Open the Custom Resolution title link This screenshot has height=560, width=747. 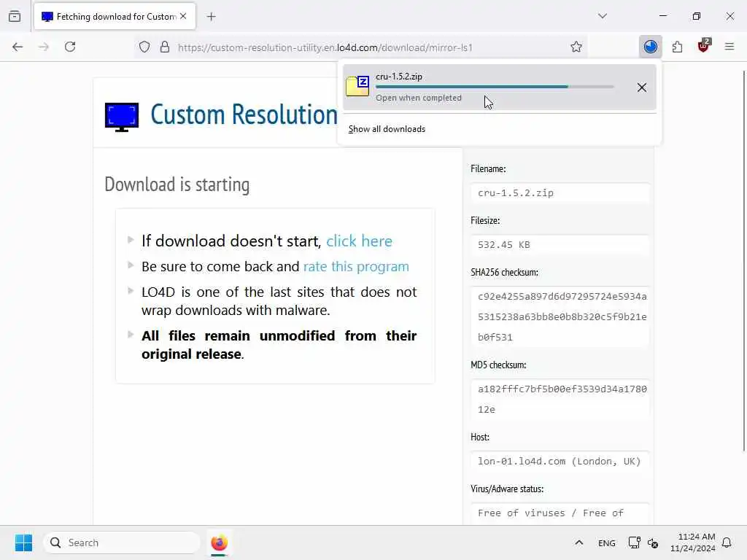coord(244,114)
